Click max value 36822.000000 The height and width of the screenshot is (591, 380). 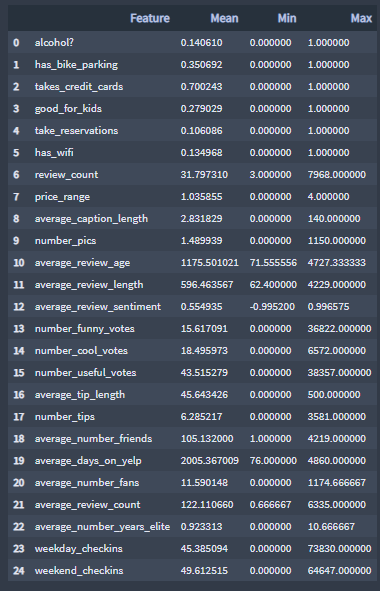tap(339, 329)
